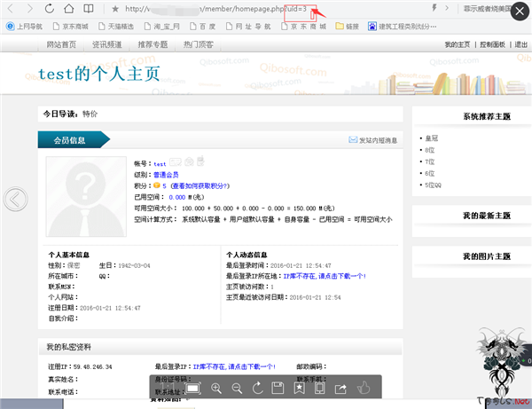Click the 发站内短消息 link
Viewport: 532px width, 409px height.
pos(377,140)
